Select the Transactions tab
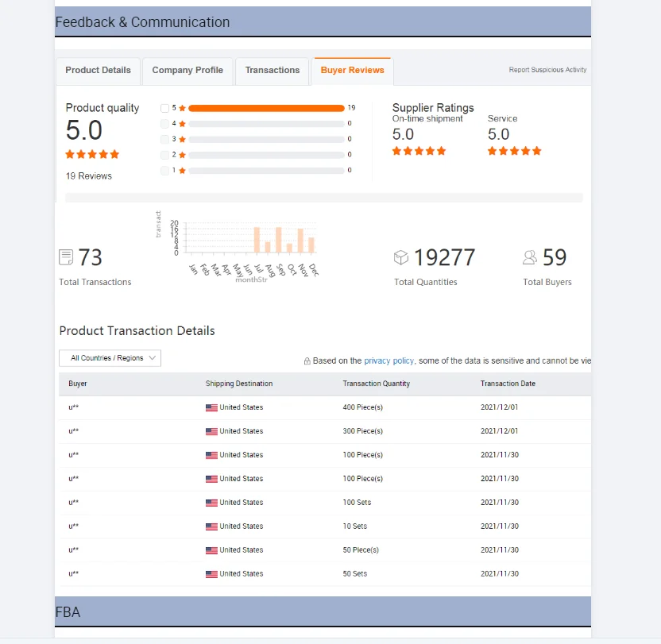 pyautogui.click(x=273, y=71)
